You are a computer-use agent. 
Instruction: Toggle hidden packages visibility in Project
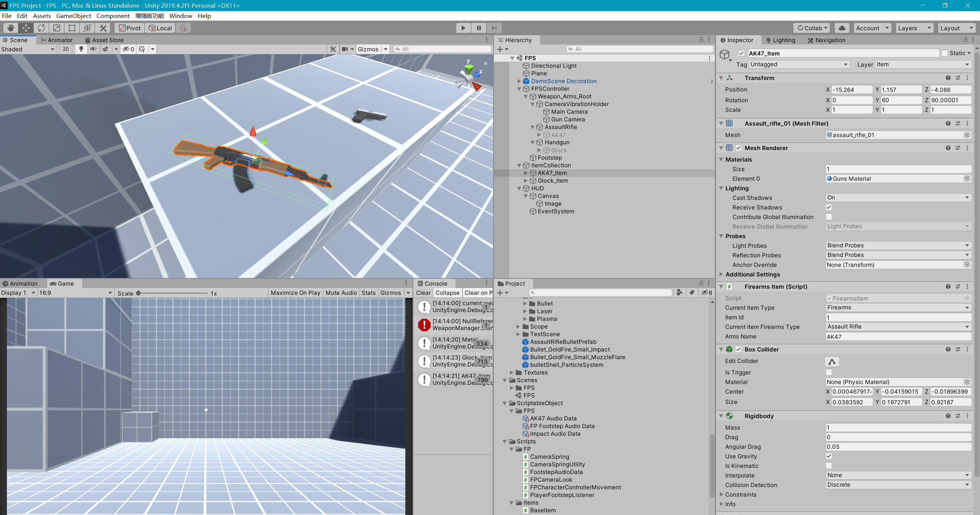pyautogui.click(x=707, y=293)
